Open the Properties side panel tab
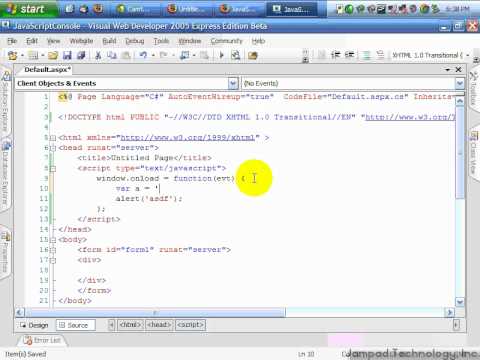Image resolution: width=480 pixels, height=360 pixels. coord(5,252)
